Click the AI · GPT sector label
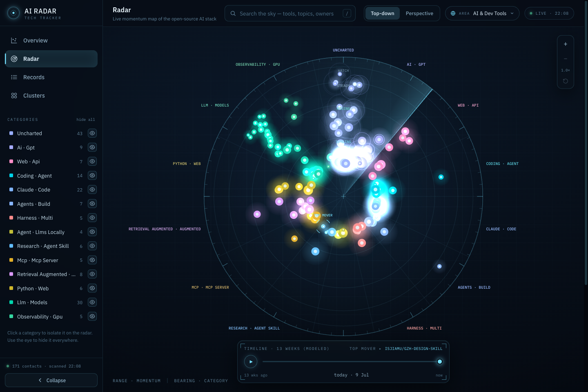This screenshot has height=392, width=588. 416,65
